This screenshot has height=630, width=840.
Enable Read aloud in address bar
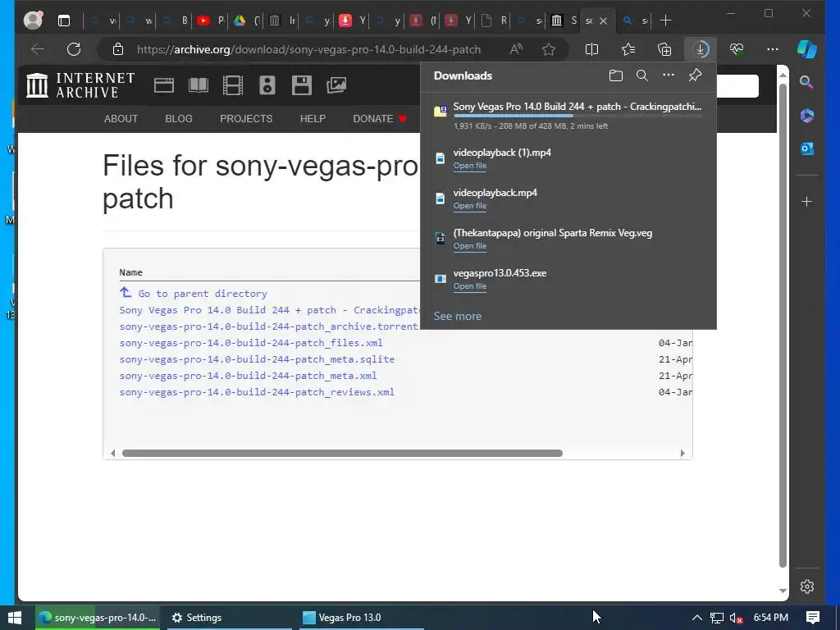pos(516,49)
